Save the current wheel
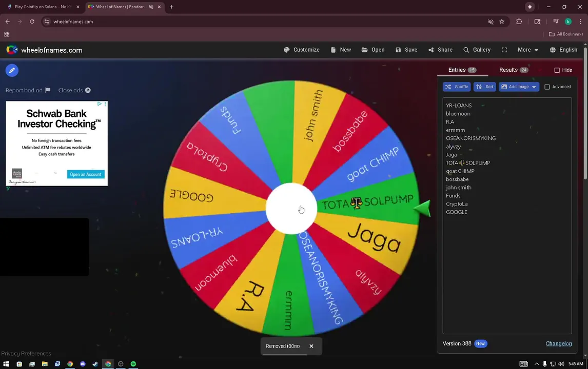This screenshot has width=588, height=369. [x=406, y=50]
